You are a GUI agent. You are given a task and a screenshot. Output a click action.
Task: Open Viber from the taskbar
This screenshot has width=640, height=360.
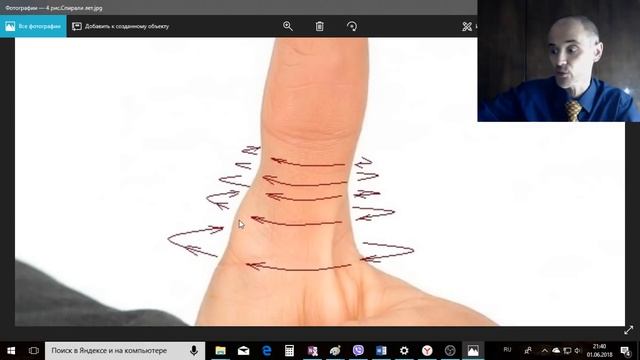(x=358, y=351)
